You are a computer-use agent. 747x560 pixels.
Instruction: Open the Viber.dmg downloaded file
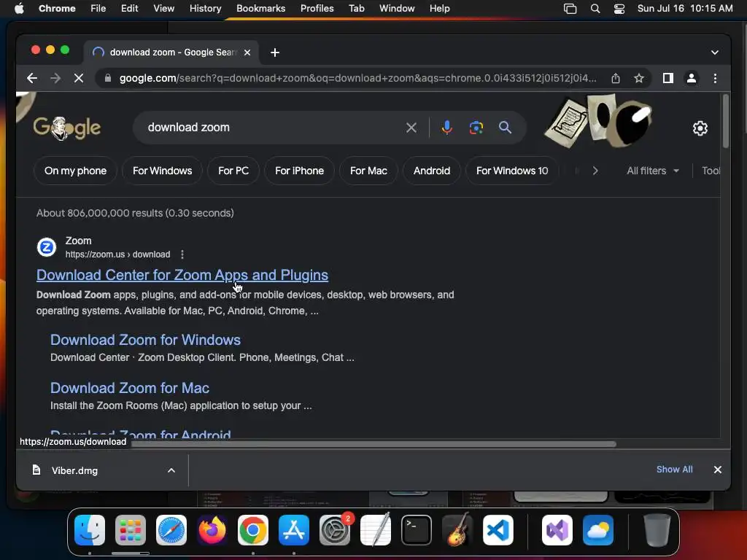tap(75, 470)
